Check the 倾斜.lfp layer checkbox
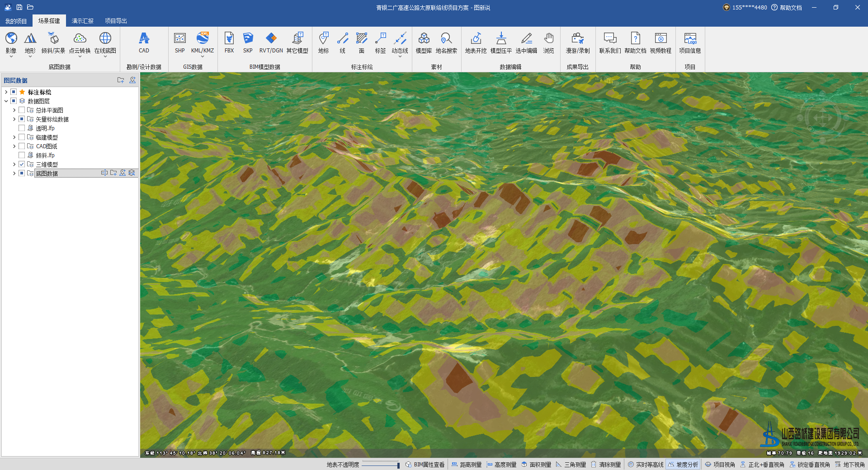Image resolution: width=868 pixels, height=470 pixels. point(22,155)
